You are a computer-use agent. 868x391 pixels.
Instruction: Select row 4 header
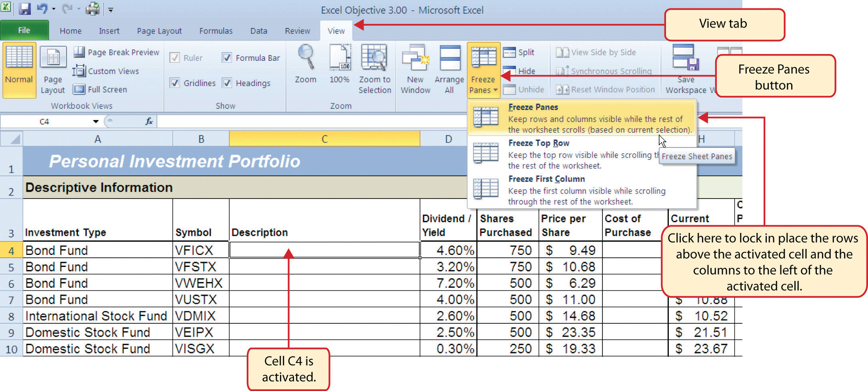(11, 250)
